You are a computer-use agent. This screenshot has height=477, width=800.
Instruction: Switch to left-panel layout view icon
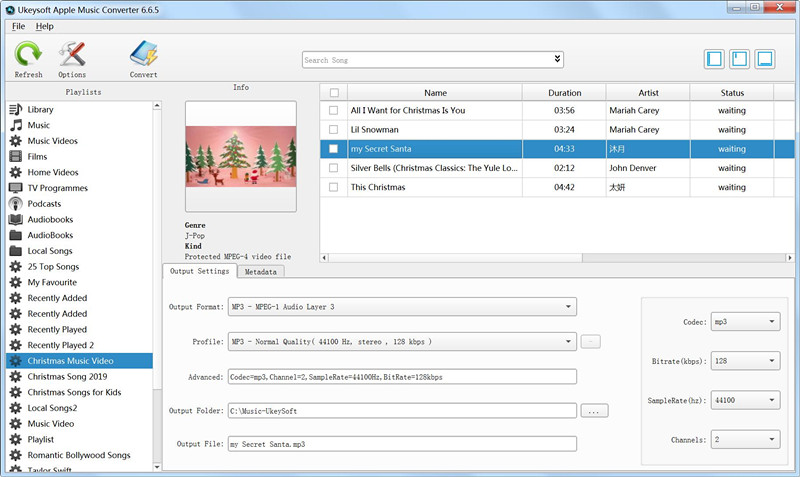[x=714, y=59]
